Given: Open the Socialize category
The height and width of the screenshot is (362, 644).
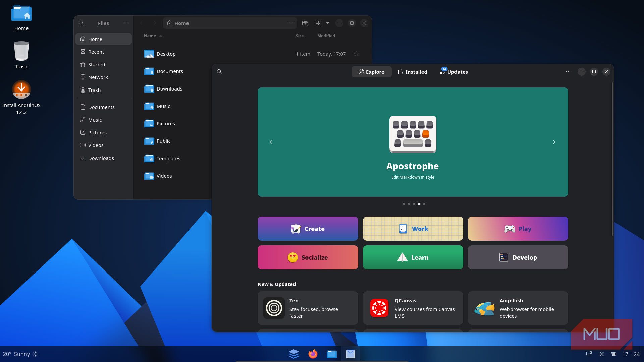Looking at the screenshot, I should tap(308, 257).
